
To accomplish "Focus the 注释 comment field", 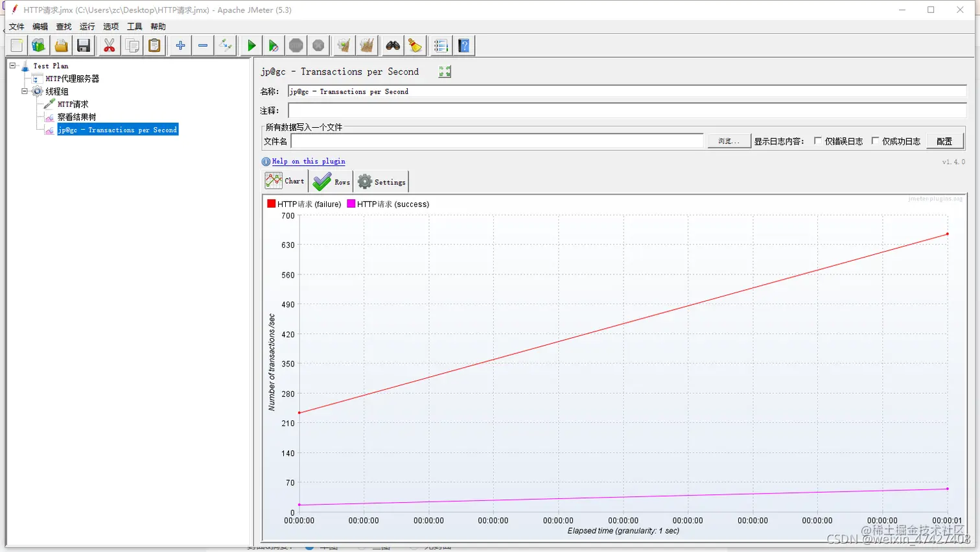I will (627, 110).
